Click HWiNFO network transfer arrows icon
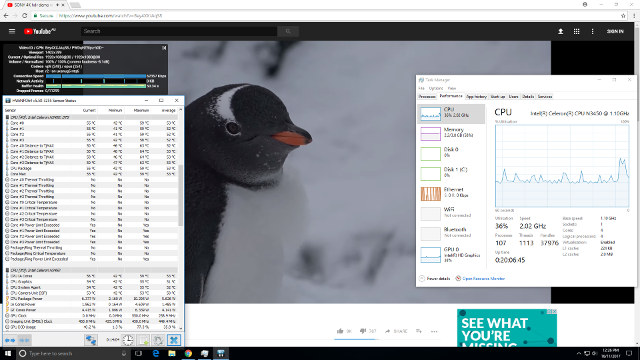640x360 pixels. [91, 340]
